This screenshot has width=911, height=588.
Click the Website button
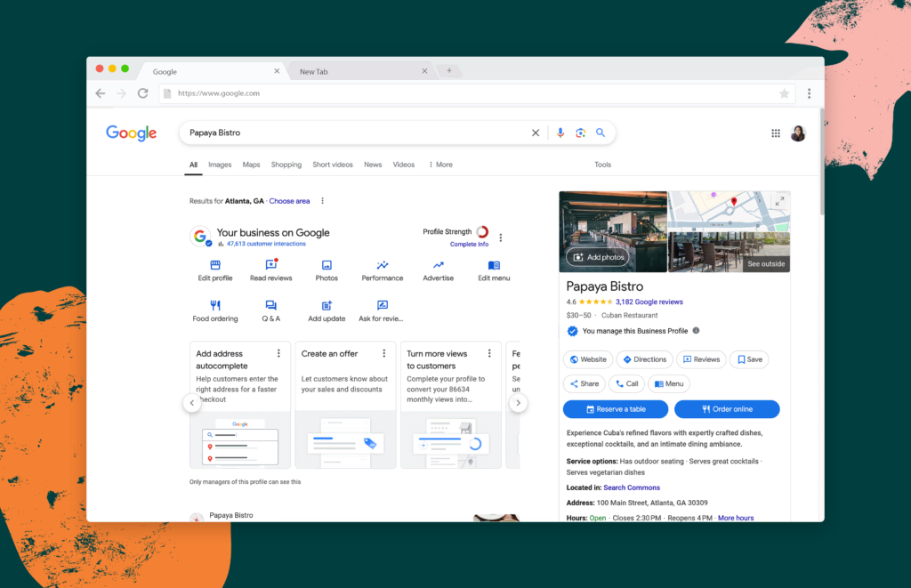(588, 359)
